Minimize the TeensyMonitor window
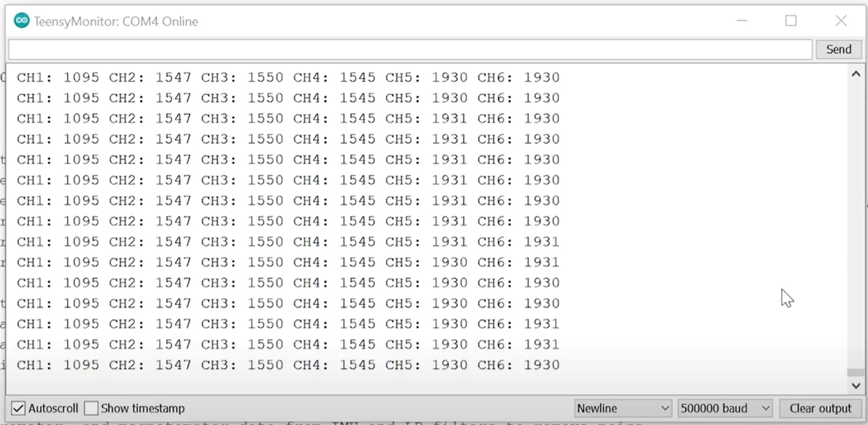 (x=742, y=21)
